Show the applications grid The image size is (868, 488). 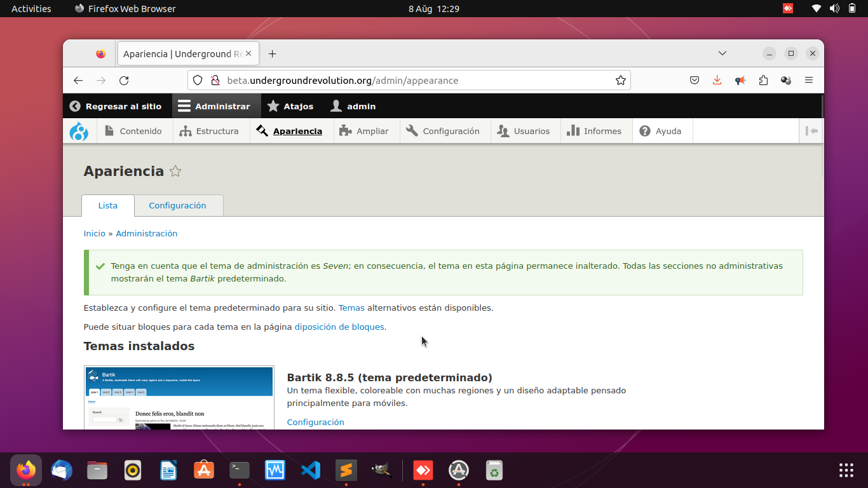click(846, 470)
